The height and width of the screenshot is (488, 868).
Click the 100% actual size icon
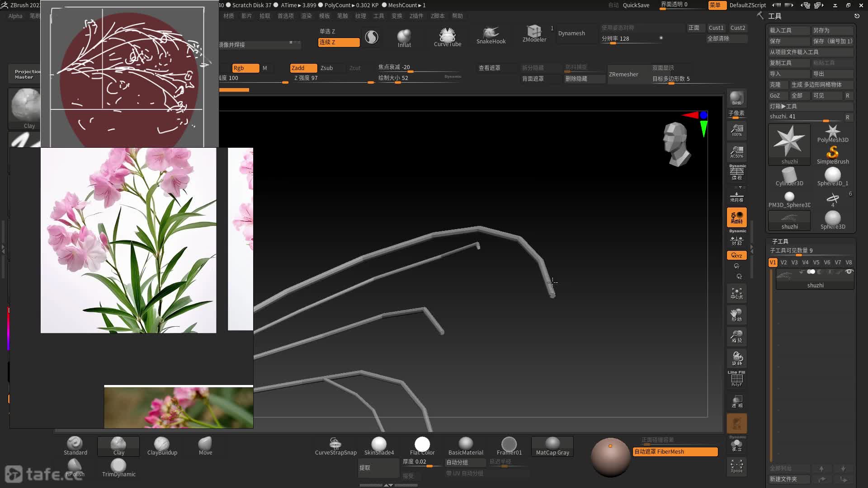tap(736, 131)
